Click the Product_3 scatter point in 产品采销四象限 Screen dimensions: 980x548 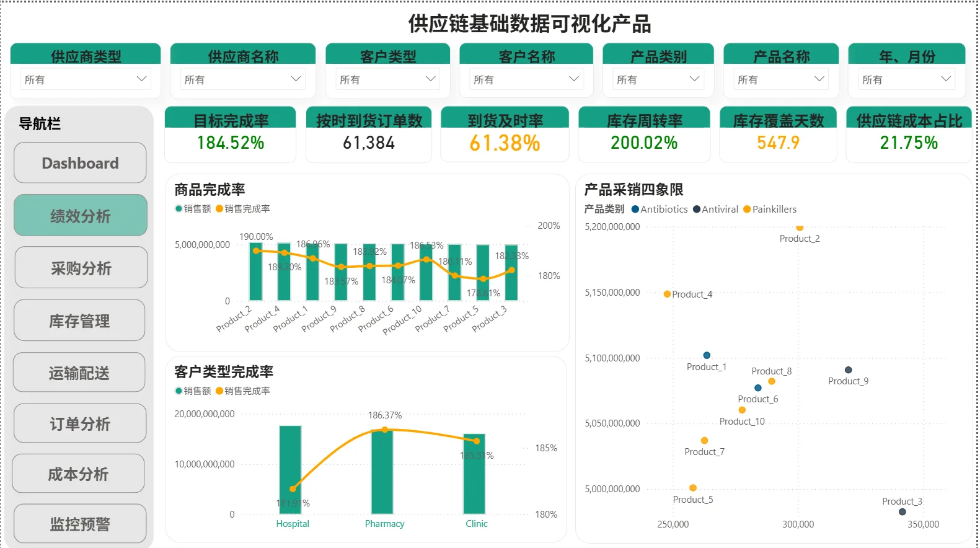[x=903, y=512]
